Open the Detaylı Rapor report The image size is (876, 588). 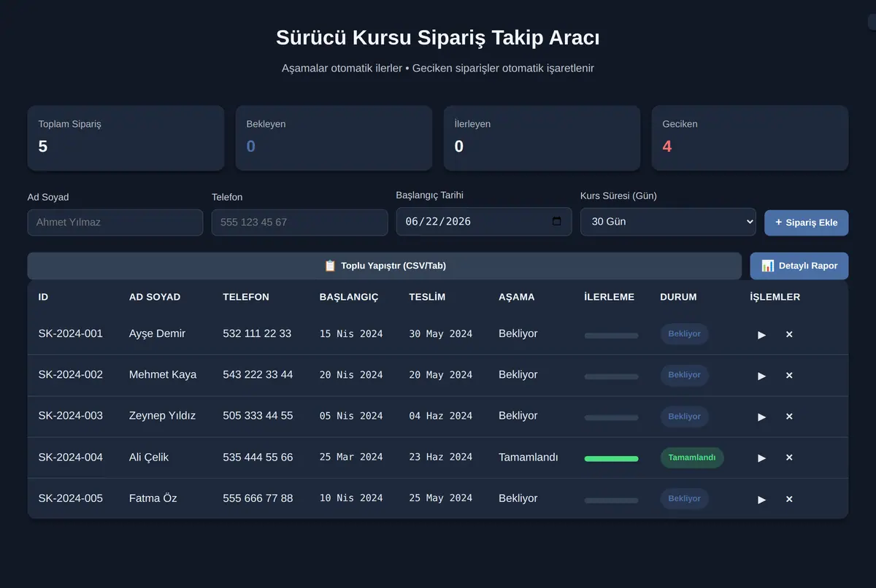tap(799, 266)
